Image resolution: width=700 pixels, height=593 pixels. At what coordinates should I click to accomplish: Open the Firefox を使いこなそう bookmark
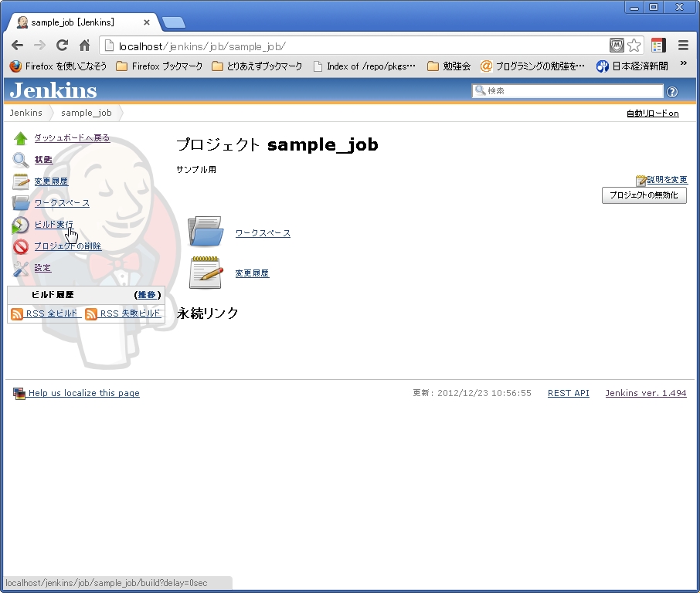pyautogui.click(x=58, y=66)
